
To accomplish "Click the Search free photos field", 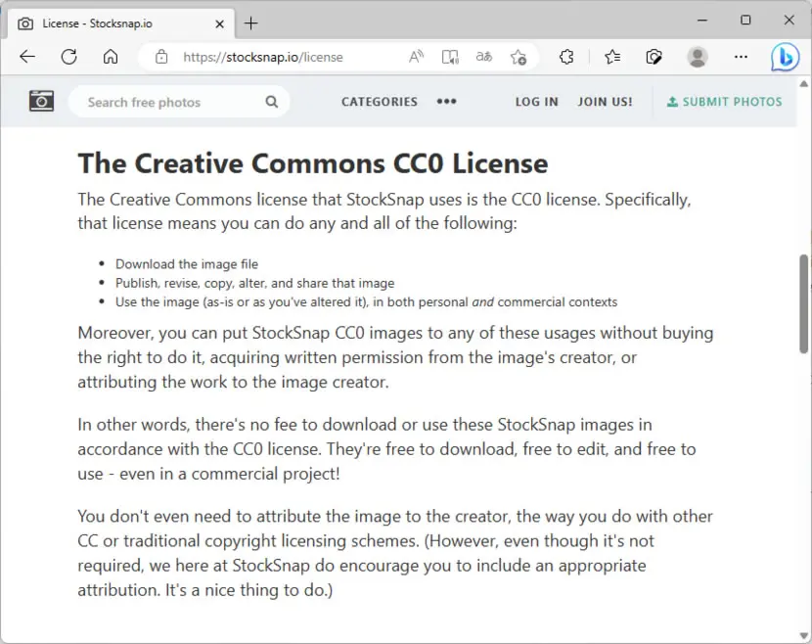I will point(171,102).
